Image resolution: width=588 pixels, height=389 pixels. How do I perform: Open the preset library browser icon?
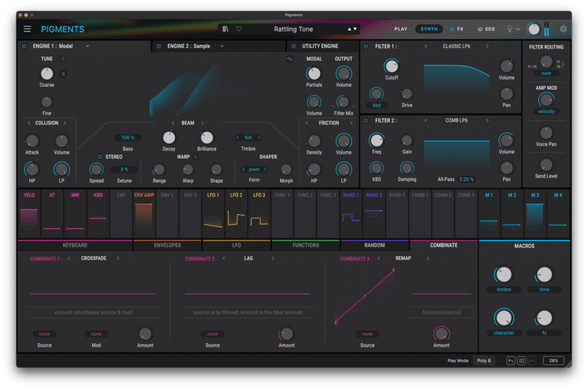tap(227, 29)
